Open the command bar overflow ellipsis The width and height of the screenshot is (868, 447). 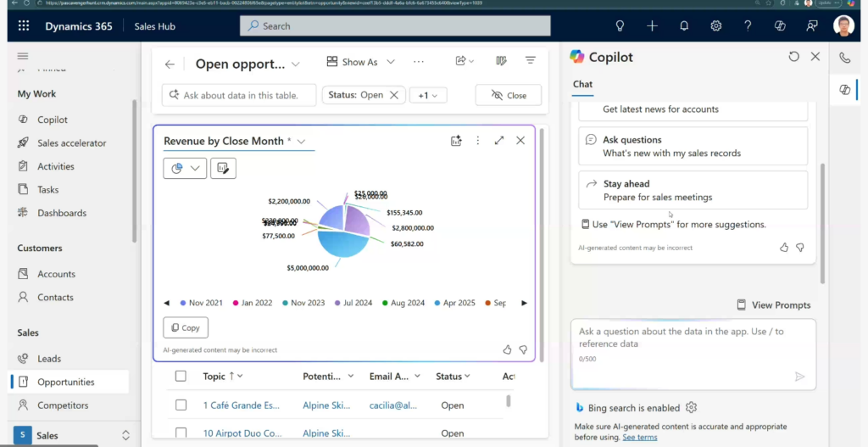(419, 61)
